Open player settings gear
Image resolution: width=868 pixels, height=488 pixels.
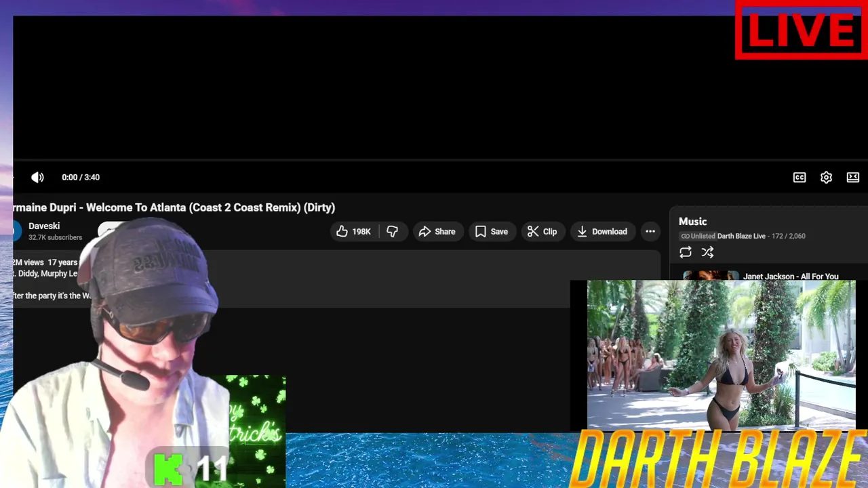(x=826, y=177)
